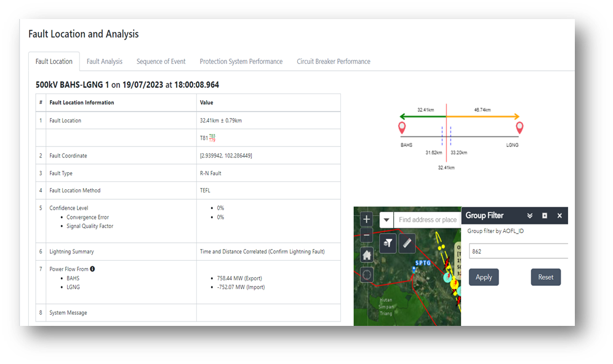Click the Find address or place box
The width and height of the screenshot is (613, 364).
pos(427,220)
